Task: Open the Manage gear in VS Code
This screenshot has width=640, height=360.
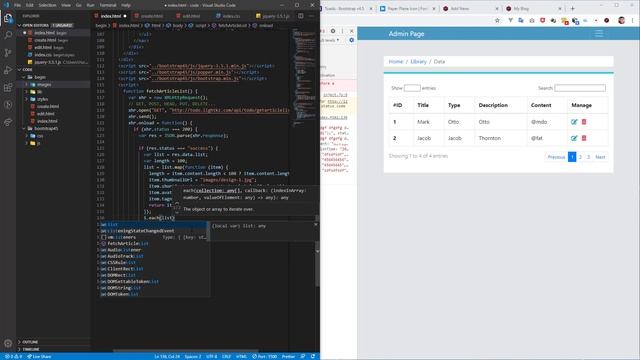Action: [8, 343]
